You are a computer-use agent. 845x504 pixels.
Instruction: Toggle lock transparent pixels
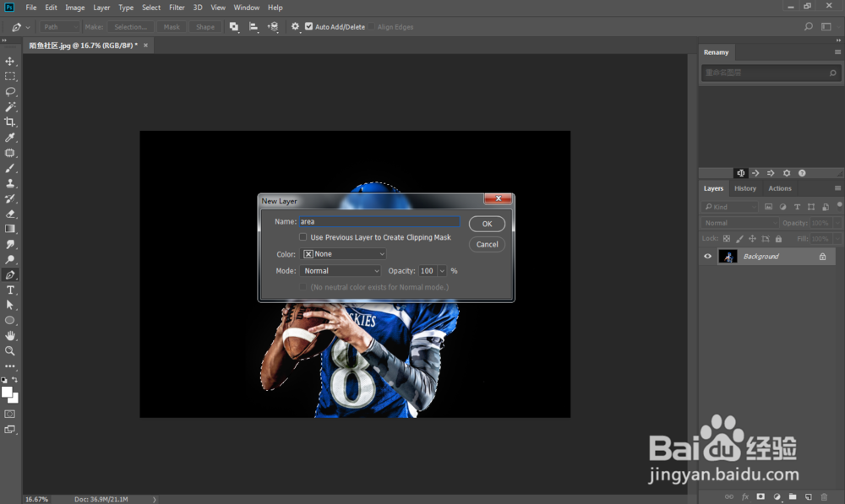(x=727, y=239)
